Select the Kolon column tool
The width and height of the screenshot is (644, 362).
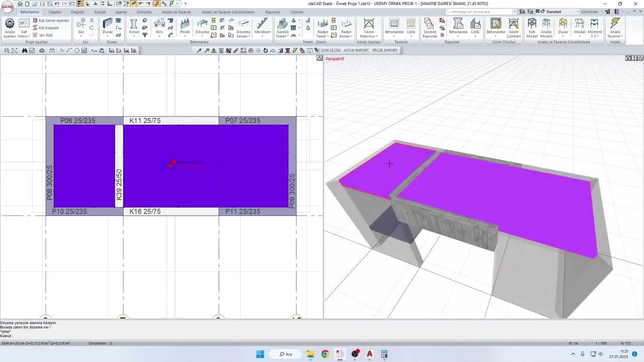point(134,28)
